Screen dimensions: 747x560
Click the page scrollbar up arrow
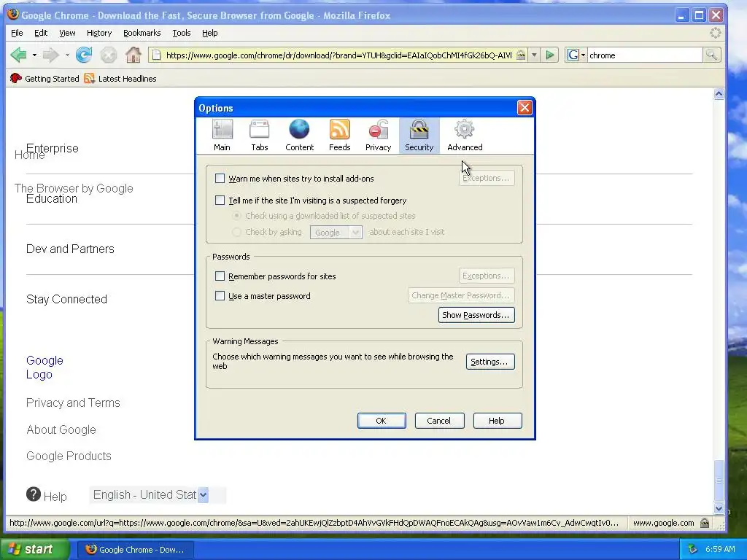[719, 94]
